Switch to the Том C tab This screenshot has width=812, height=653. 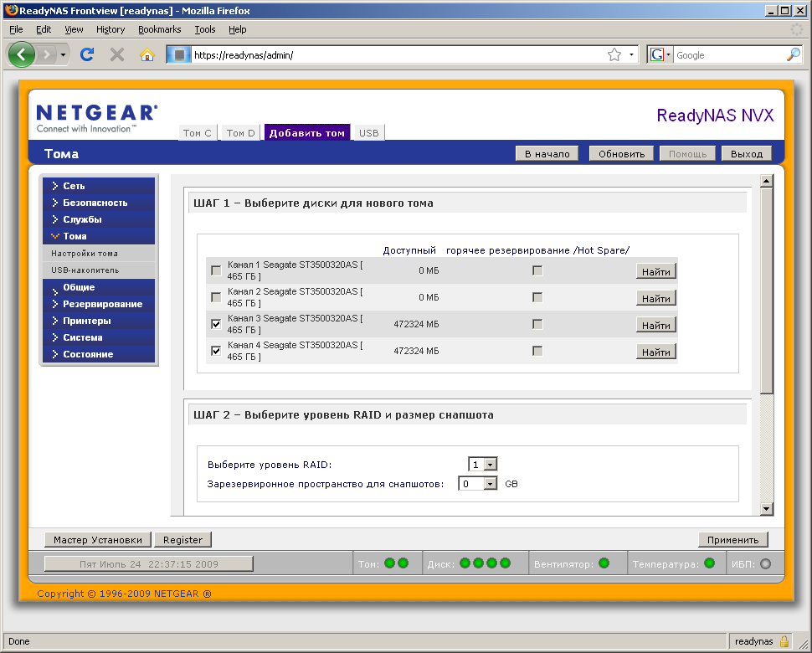[x=198, y=132]
